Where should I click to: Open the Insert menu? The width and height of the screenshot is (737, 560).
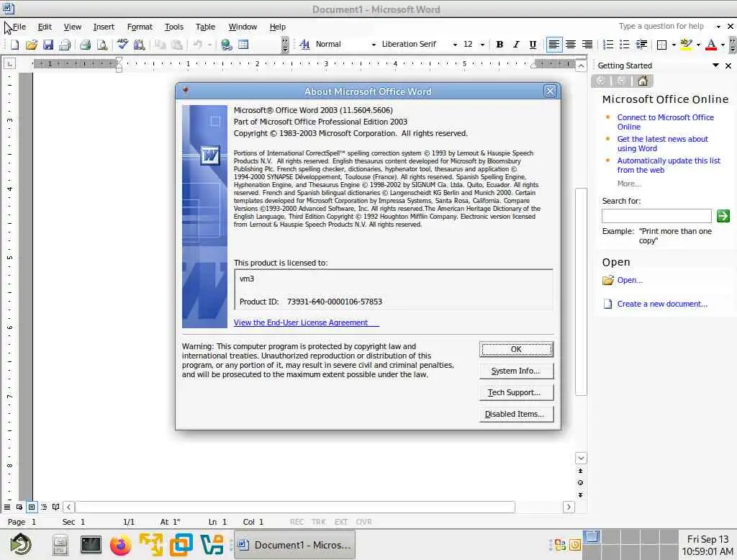[x=104, y=27]
